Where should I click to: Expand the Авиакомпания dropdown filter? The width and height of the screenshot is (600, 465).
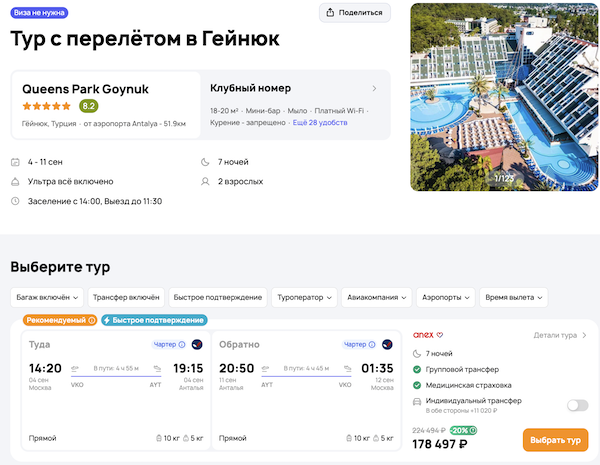tap(377, 297)
